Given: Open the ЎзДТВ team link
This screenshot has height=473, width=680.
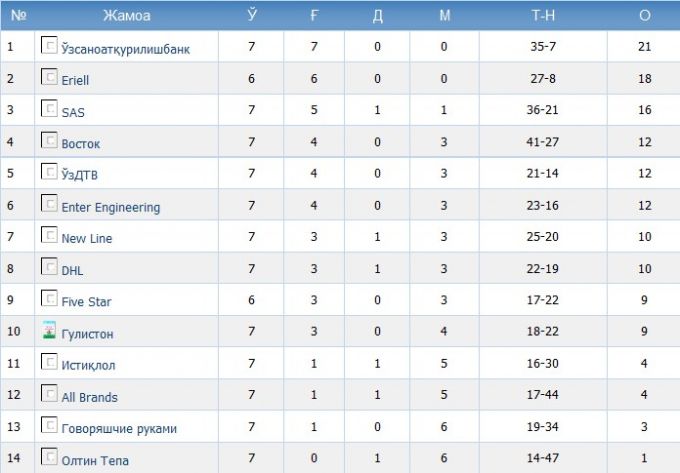Looking at the screenshot, I should (79, 174).
